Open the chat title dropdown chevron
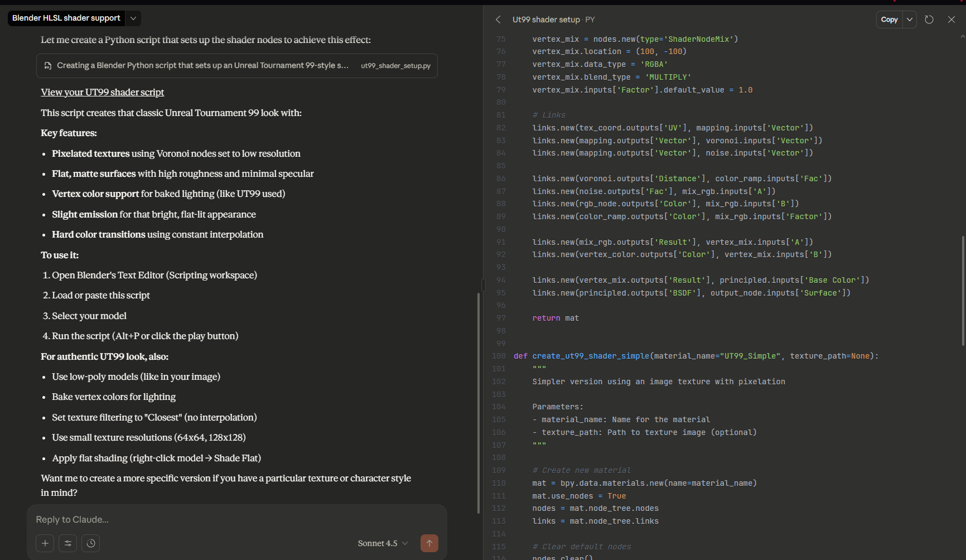 (133, 18)
